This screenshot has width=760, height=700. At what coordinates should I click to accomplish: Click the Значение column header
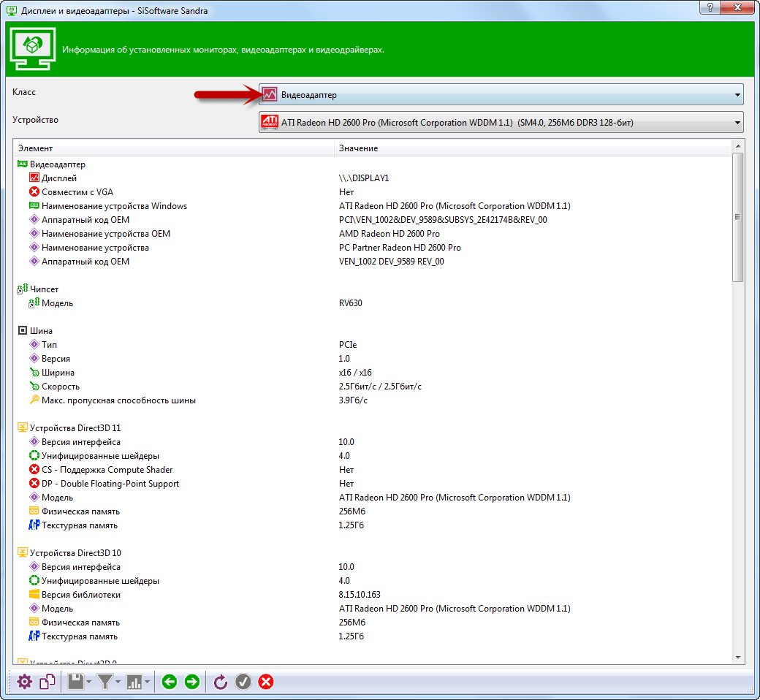tap(532, 148)
